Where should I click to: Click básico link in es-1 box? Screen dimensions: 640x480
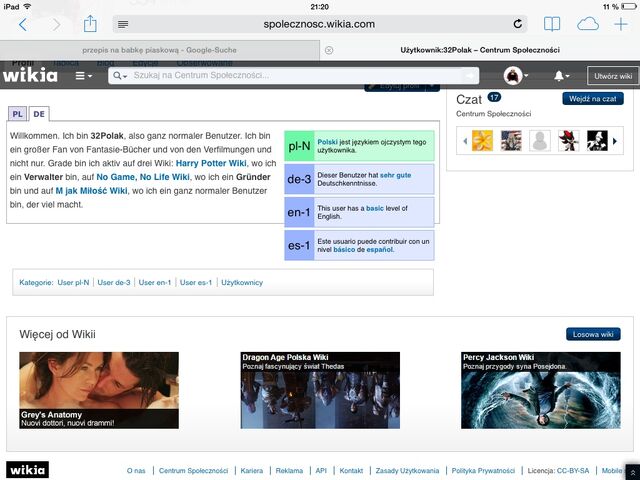(344, 249)
